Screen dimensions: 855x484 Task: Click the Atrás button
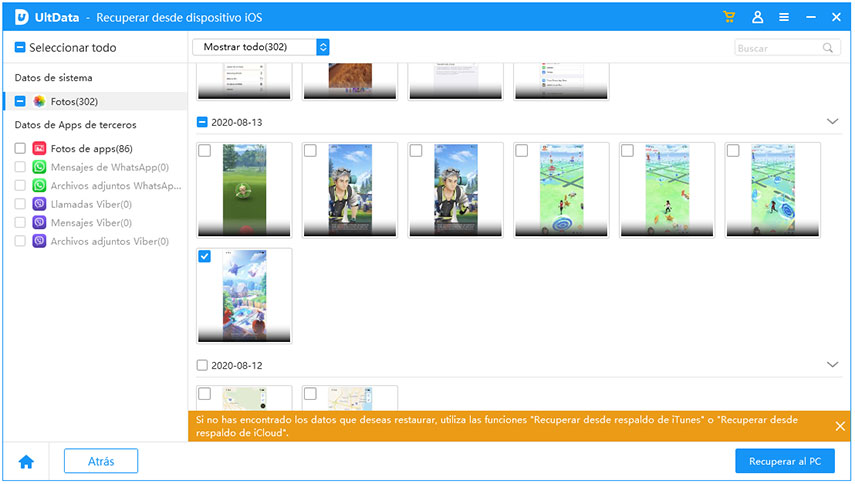tap(100, 461)
